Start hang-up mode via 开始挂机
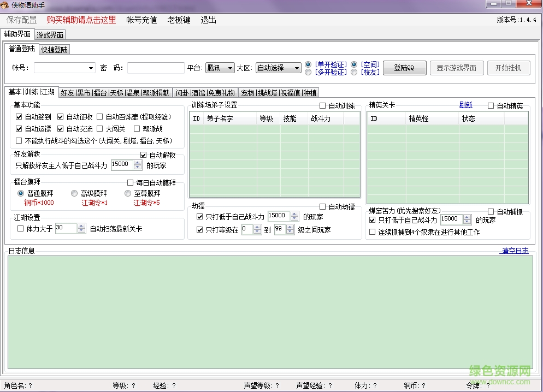 point(509,68)
